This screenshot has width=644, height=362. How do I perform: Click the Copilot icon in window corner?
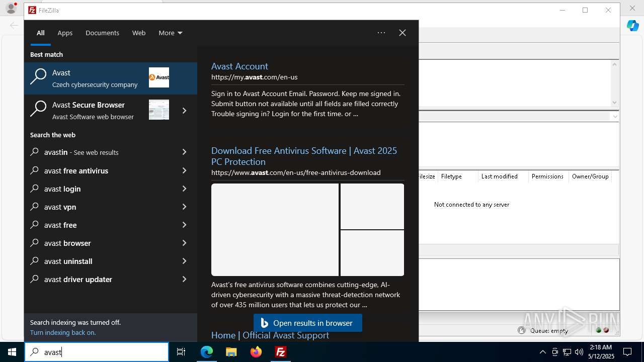[x=632, y=26]
